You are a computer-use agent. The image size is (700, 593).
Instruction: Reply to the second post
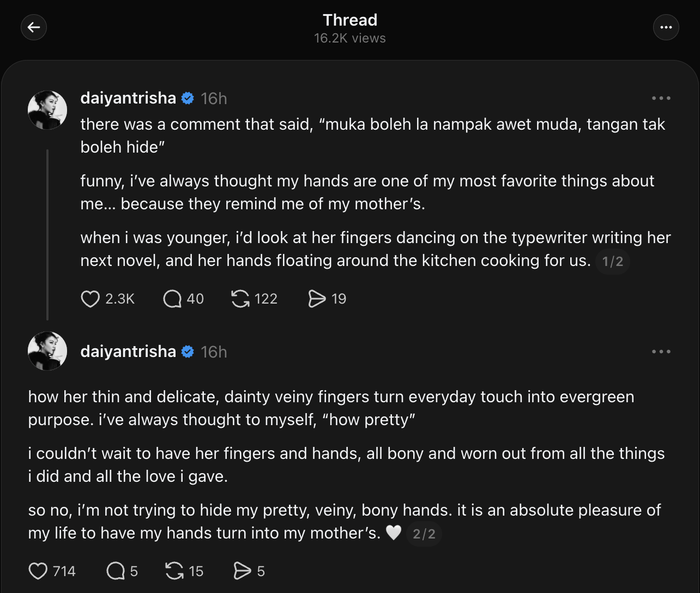point(116,571)
